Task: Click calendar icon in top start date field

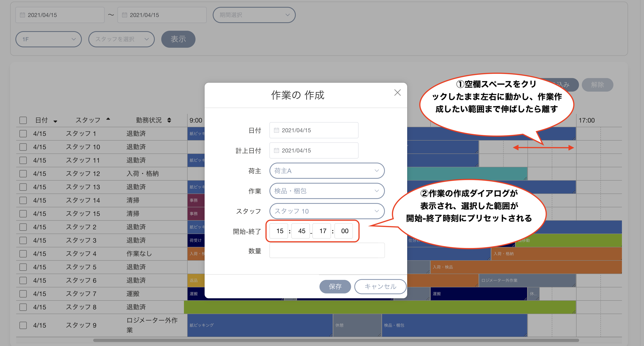Action: [x=22, y=15]
